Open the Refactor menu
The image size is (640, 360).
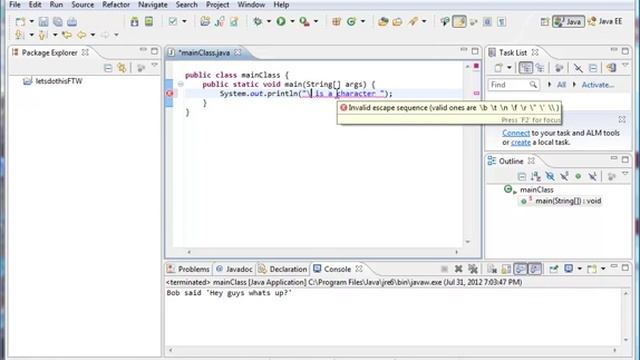116,5
